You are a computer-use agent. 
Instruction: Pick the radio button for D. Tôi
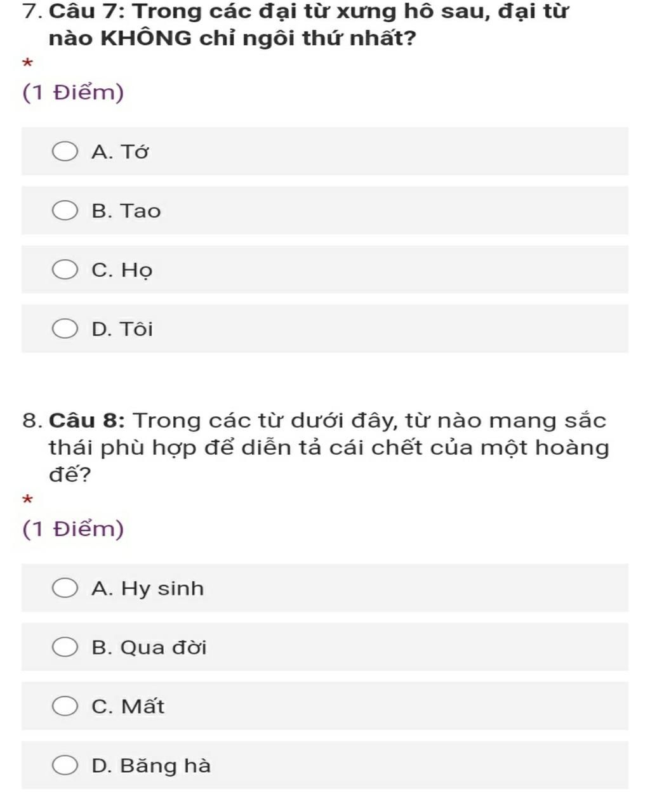click(65, 329)
